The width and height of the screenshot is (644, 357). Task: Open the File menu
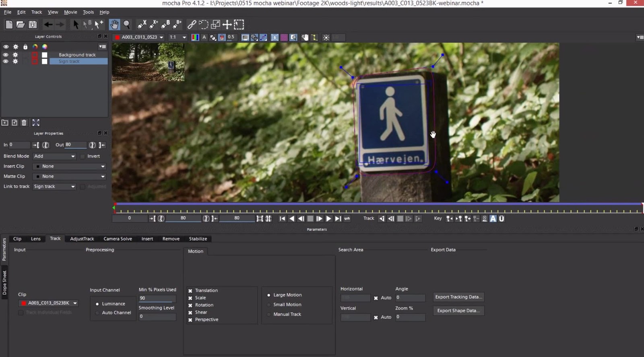click(8, 12)
